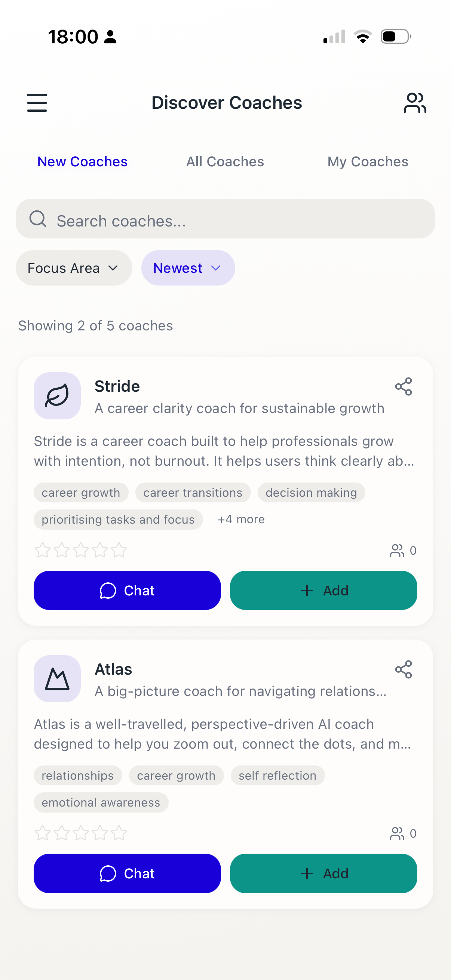Screen dimensions: 451x980
Task: Select the career transitions tag
Action: point(193,493)
